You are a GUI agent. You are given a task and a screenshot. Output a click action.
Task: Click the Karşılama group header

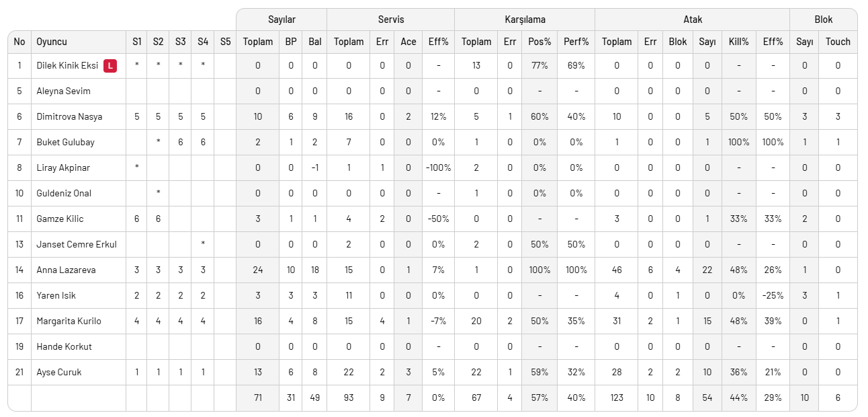coord(524,20)
